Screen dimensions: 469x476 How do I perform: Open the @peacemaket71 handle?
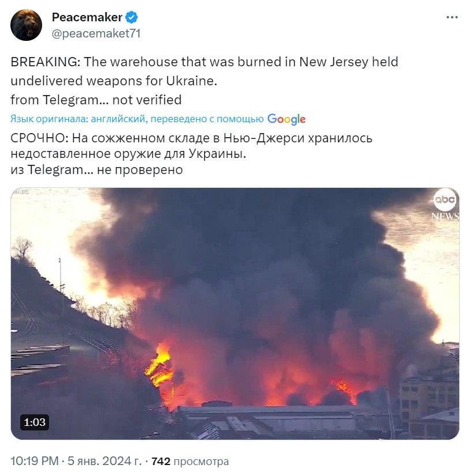(x=96, y=33)
